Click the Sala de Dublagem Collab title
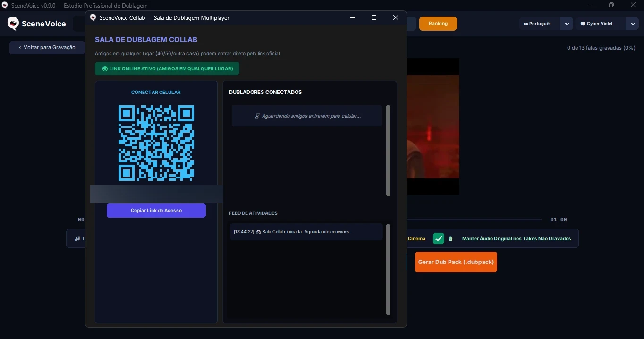This screenshot has height=339, width=644. coord(146,40)
